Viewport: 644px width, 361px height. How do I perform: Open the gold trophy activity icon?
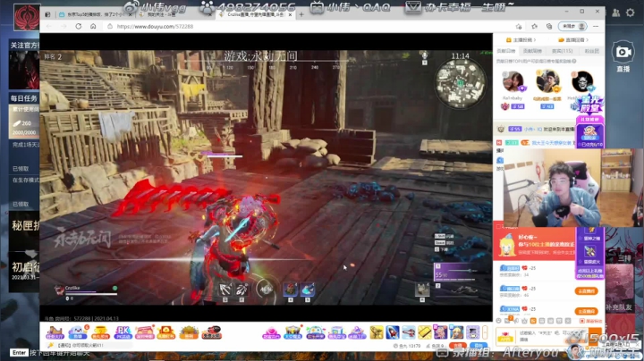100,332
